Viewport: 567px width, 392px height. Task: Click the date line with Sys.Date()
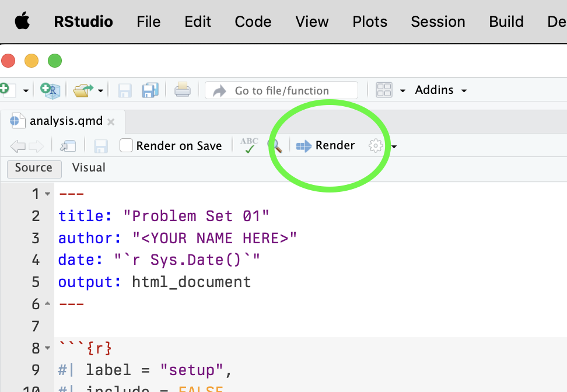coord(159,260)
